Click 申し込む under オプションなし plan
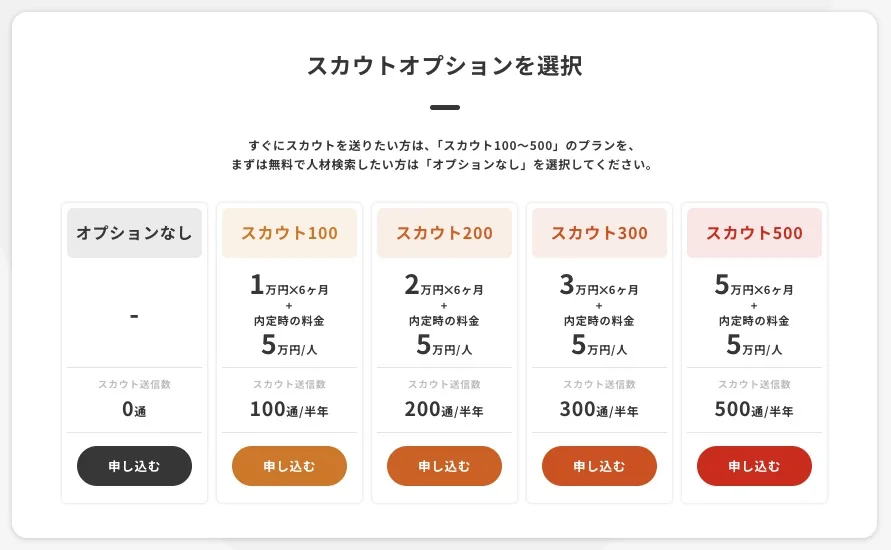This screenshot has height=550, width=891. 134,466
